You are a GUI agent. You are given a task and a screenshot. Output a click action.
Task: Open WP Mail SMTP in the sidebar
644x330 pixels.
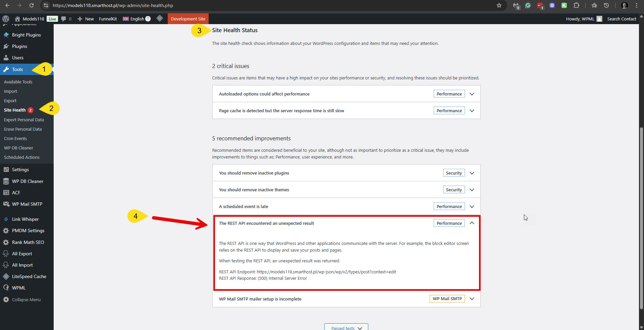click(27, 204)
